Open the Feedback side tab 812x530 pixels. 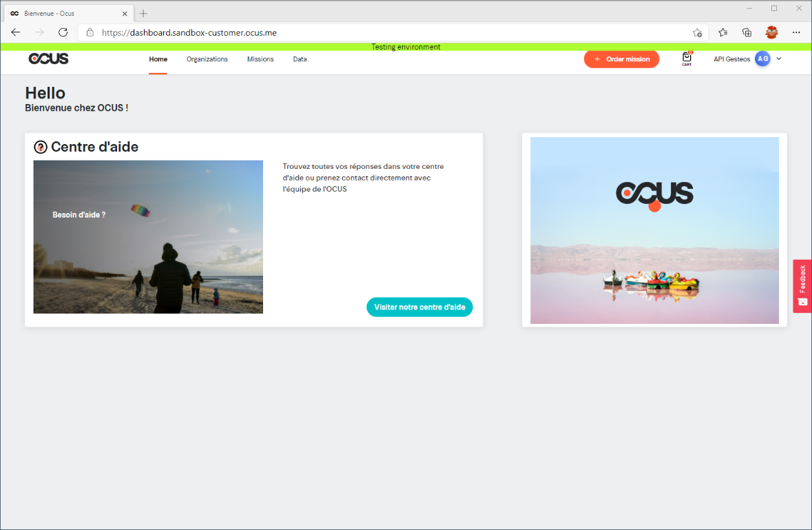(802, 285)
